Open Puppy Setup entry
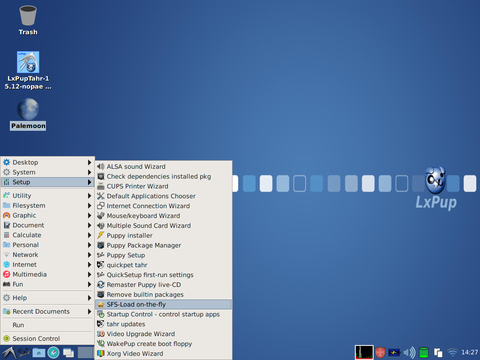 [164, 255]
